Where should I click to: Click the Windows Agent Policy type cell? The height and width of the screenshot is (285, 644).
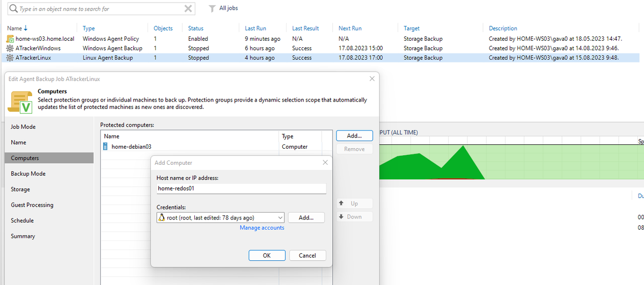click(111, 39)
